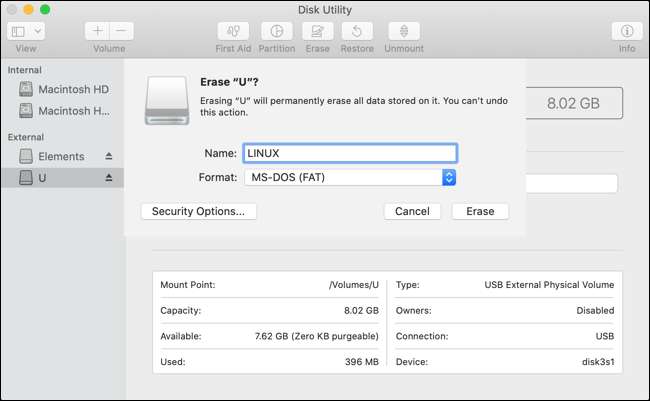Open the View sidebar toggle icon
Viewport: 650px width, 401px height.
(18, 32)
